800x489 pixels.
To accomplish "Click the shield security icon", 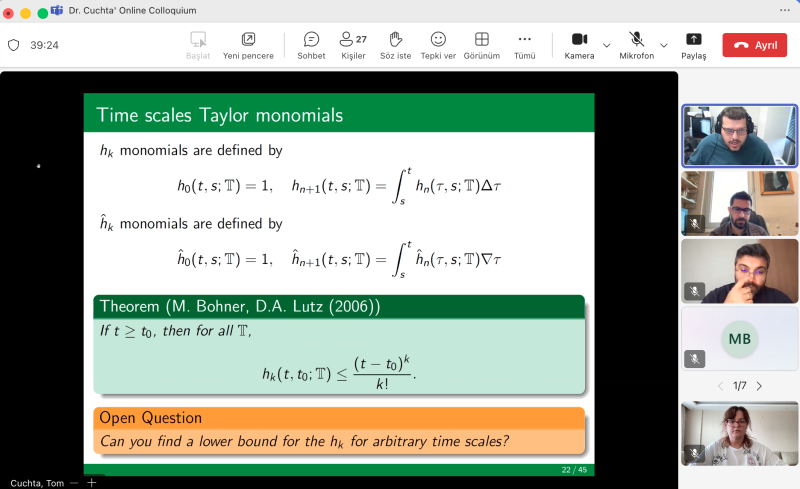I will coord(14,45).
